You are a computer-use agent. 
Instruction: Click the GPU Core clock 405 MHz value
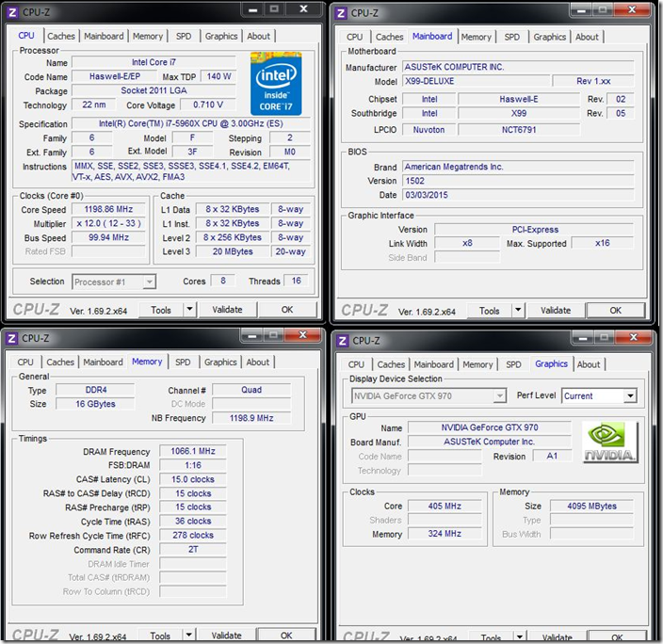coord(445,507)
